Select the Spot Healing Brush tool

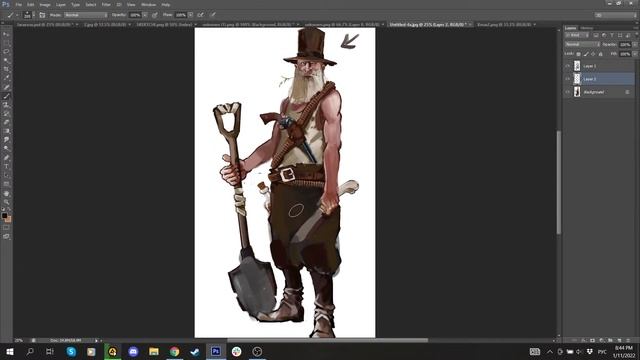click(6, 87)
